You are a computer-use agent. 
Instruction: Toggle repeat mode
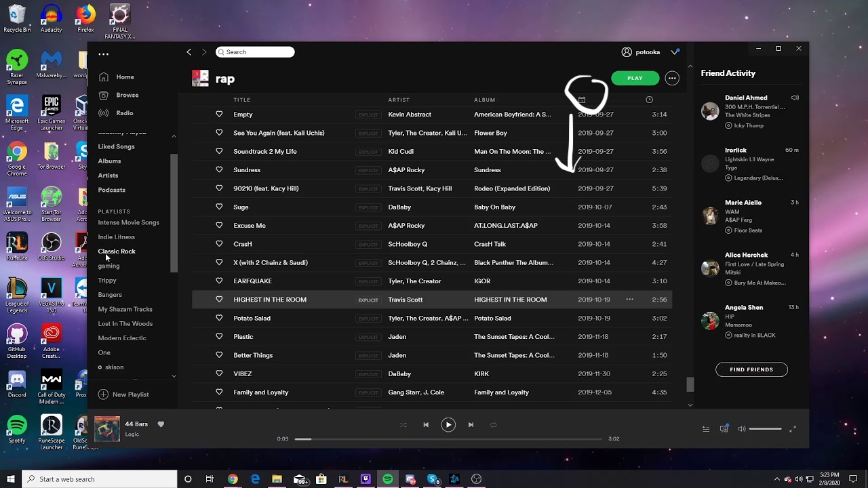click(x=493, y=425)
